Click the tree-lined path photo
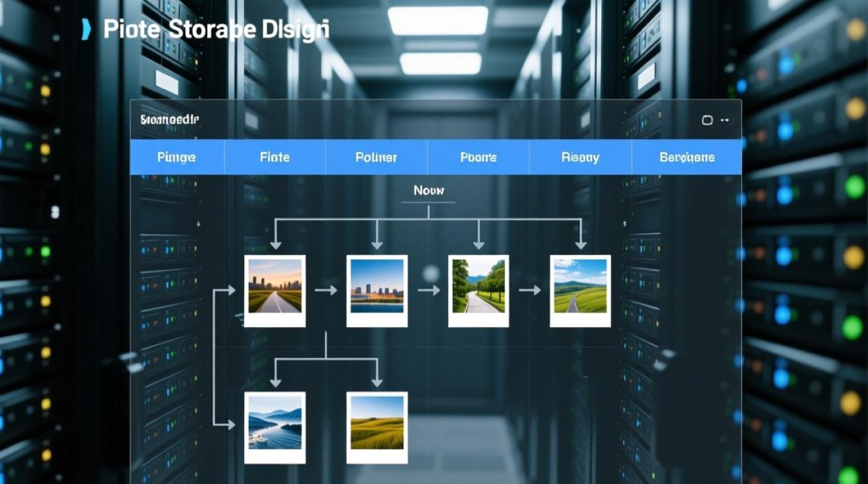This screenshot has width=868, height=484. tap(479, 290)
